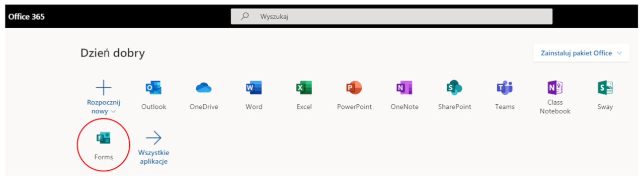Open the Word app icon

click(254, 88)
